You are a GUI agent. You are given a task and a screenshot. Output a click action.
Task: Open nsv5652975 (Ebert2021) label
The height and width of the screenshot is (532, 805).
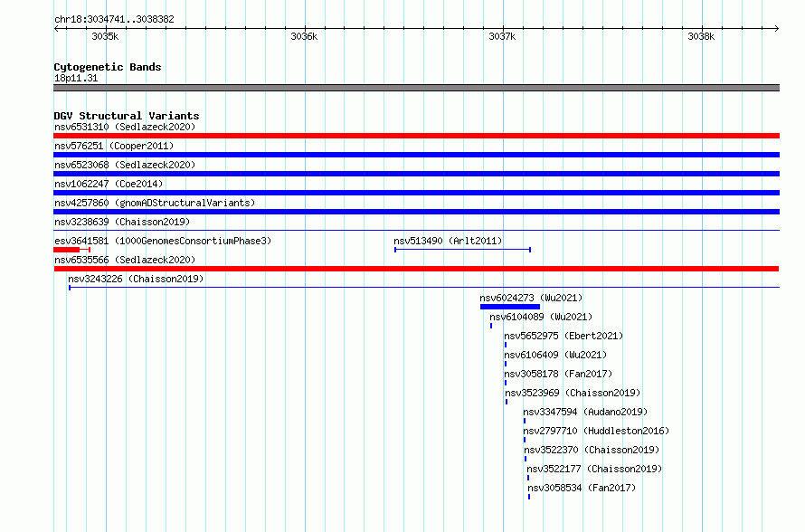(x=563, y=336)
